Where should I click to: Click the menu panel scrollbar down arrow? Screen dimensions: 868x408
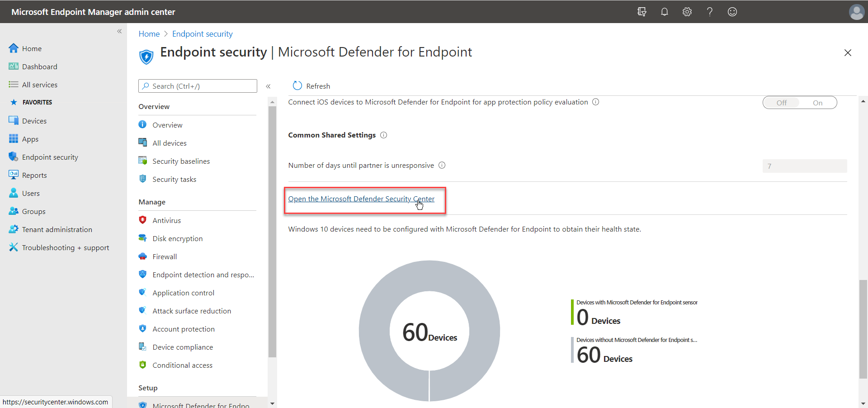272,403
